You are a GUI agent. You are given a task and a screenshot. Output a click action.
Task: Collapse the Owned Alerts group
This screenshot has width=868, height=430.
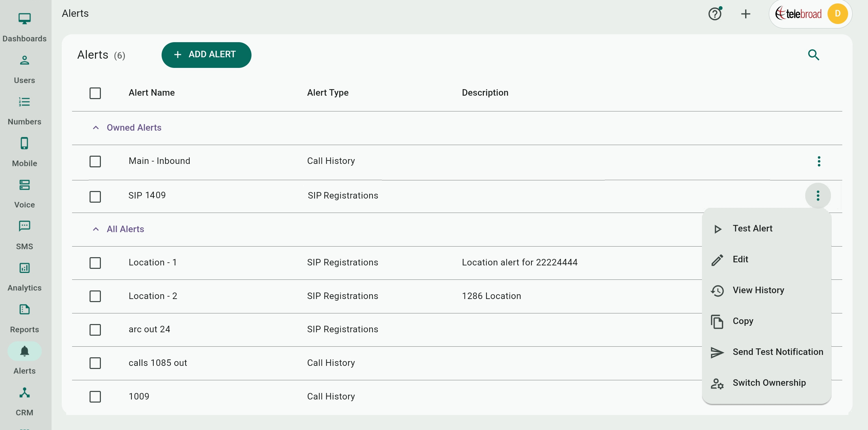coord(96,128)
